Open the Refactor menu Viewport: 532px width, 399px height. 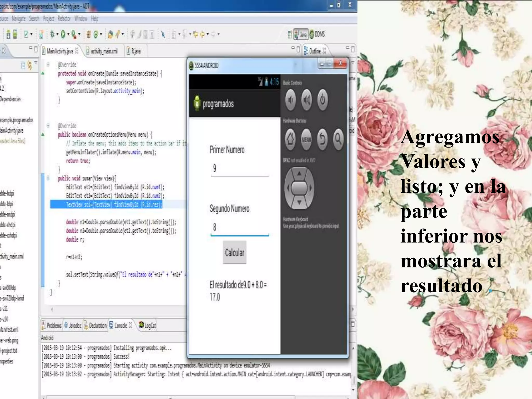[x=64, y=19]
